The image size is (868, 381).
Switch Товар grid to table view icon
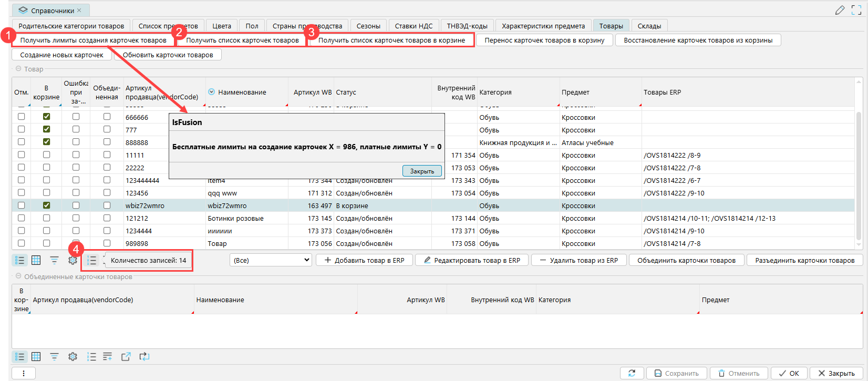[36, 260]
